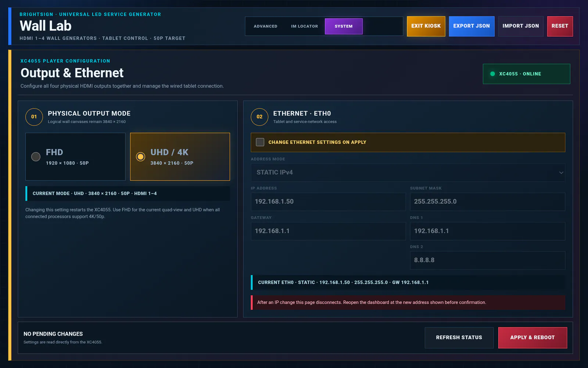Open the Static IPv4 address mode dropdown

click(408, 173)
